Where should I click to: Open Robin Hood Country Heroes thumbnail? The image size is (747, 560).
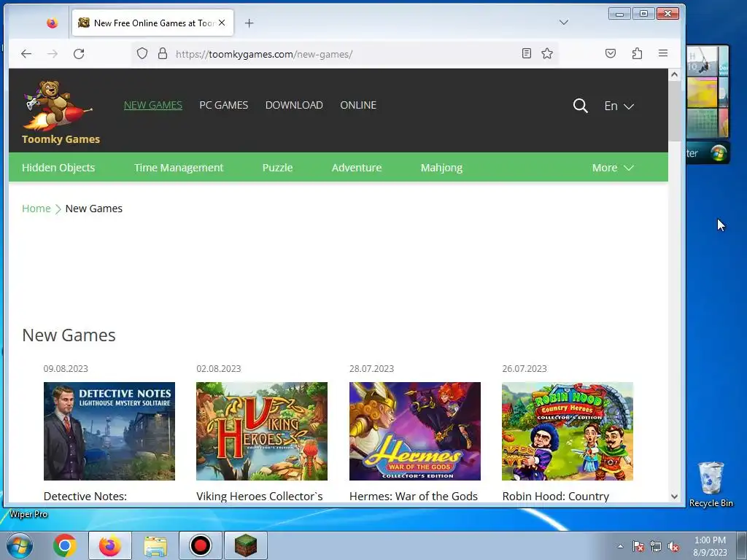coord(568,431)
